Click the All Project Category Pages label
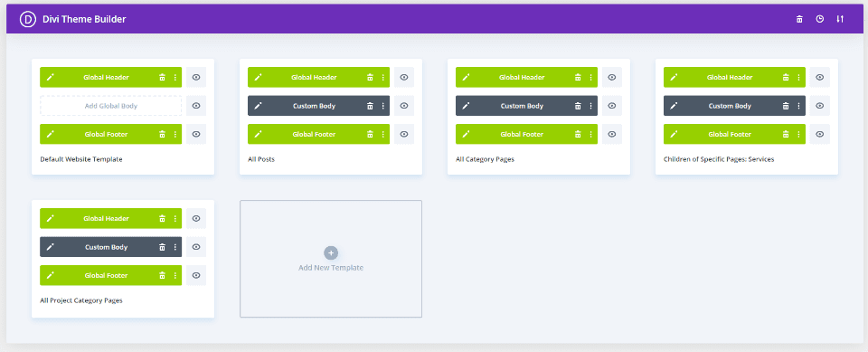Viewport: 868px width, 352px height. pos(81,300)
